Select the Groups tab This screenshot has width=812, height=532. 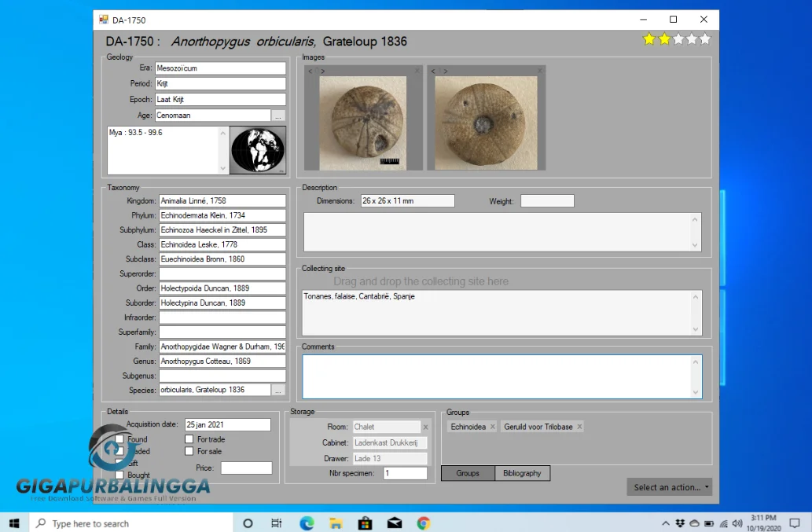click(x=468, y=473)
